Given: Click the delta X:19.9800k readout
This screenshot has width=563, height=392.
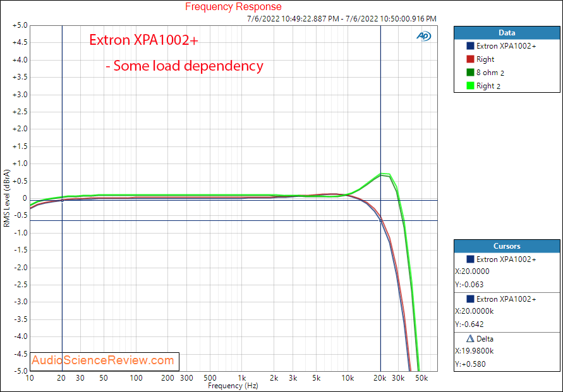Looking at the screenshot, I should click(x=475, y=351).
